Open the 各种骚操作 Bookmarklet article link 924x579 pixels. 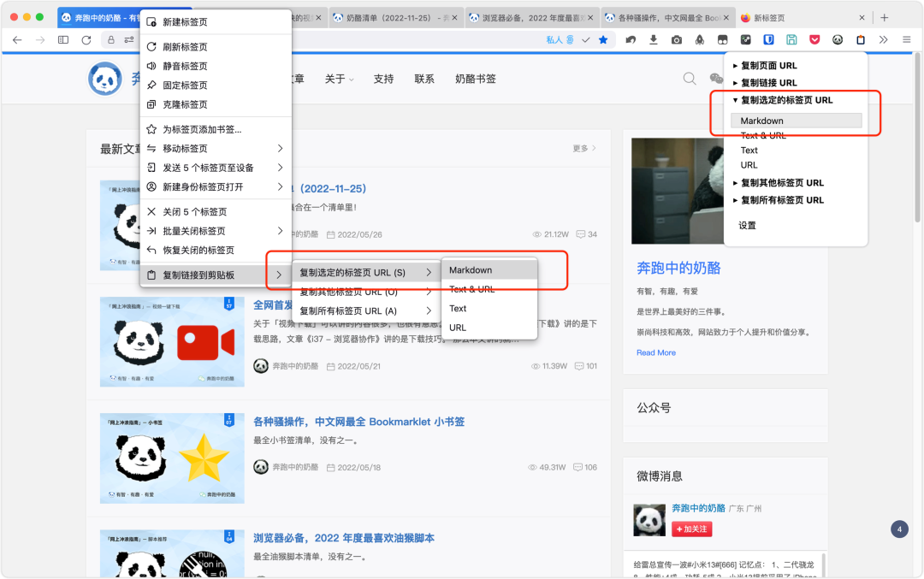[358, 422]
